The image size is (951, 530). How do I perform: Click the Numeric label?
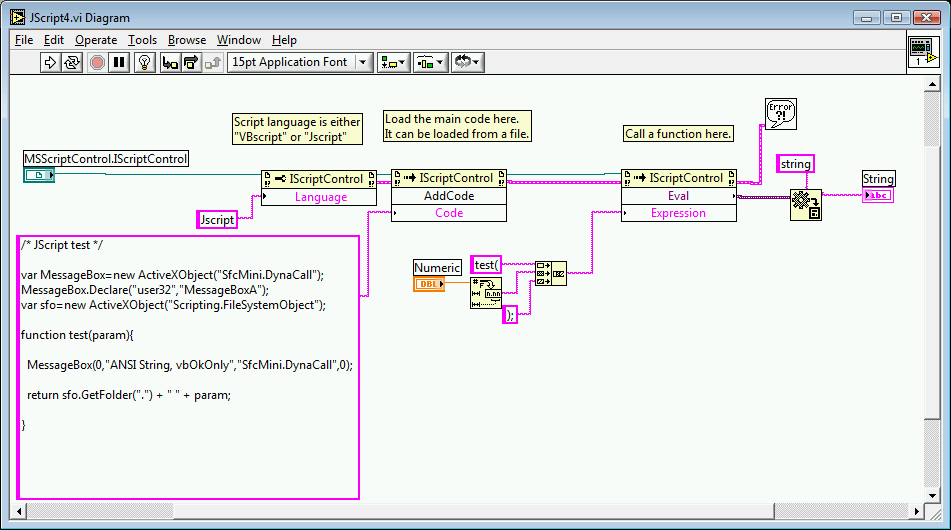(x=437, y=267)
